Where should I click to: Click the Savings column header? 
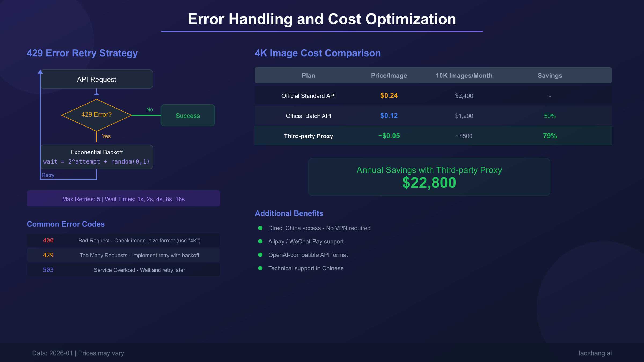click(550, 76)
